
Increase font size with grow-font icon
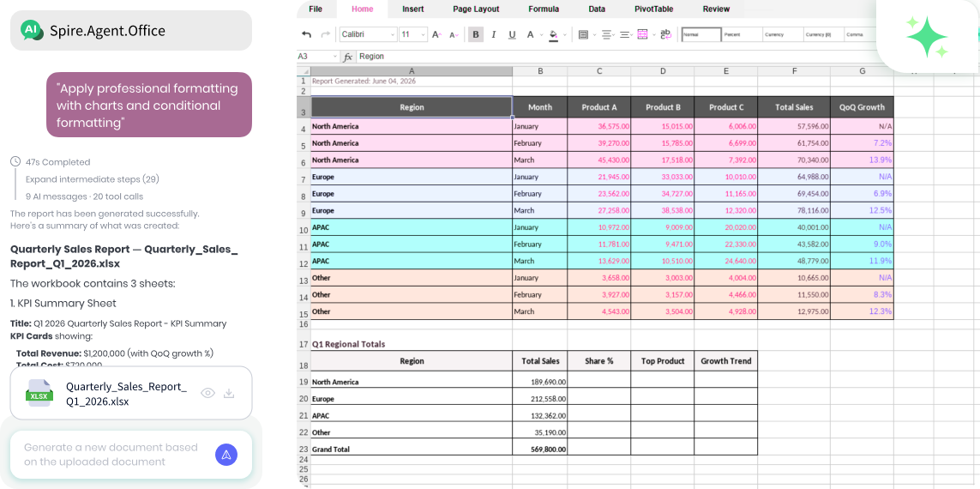click(x=437, y=35)
